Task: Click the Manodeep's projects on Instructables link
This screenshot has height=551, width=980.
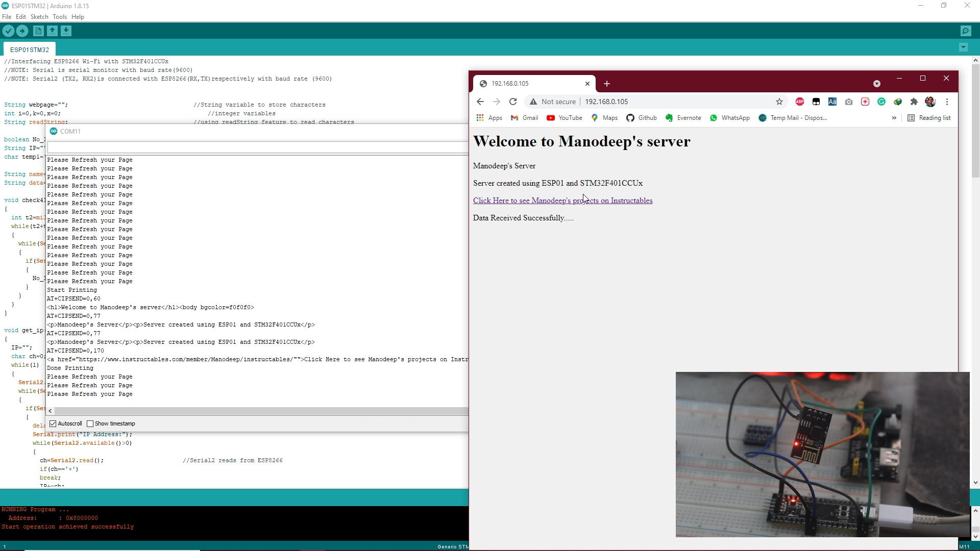Action: point(562,201)
